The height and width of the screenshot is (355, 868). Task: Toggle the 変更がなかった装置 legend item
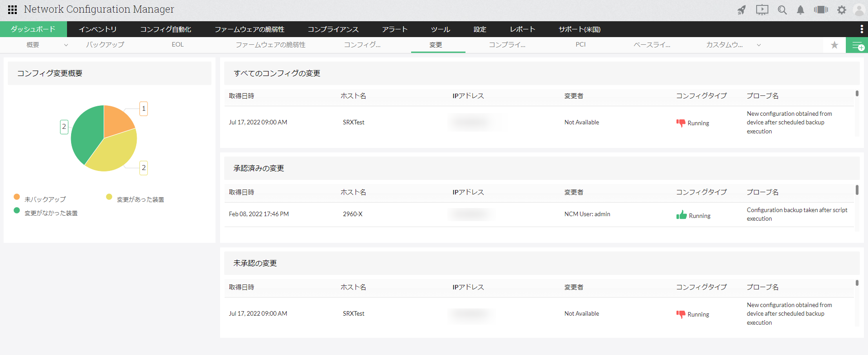click(51, 213)
